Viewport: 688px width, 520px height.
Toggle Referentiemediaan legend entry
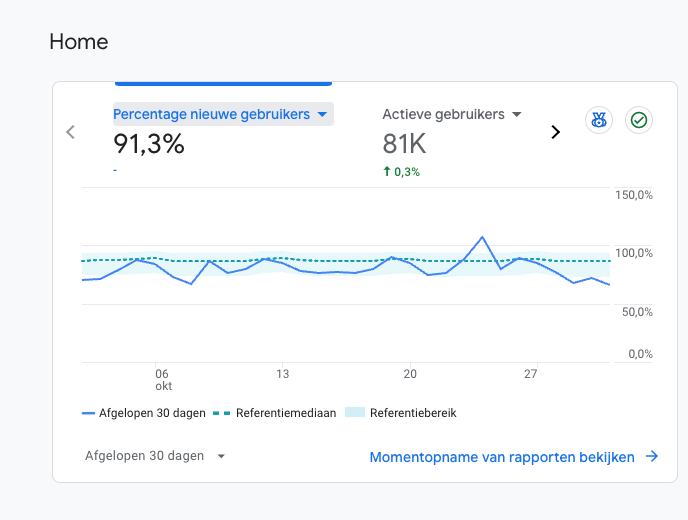tap(275, 413)
